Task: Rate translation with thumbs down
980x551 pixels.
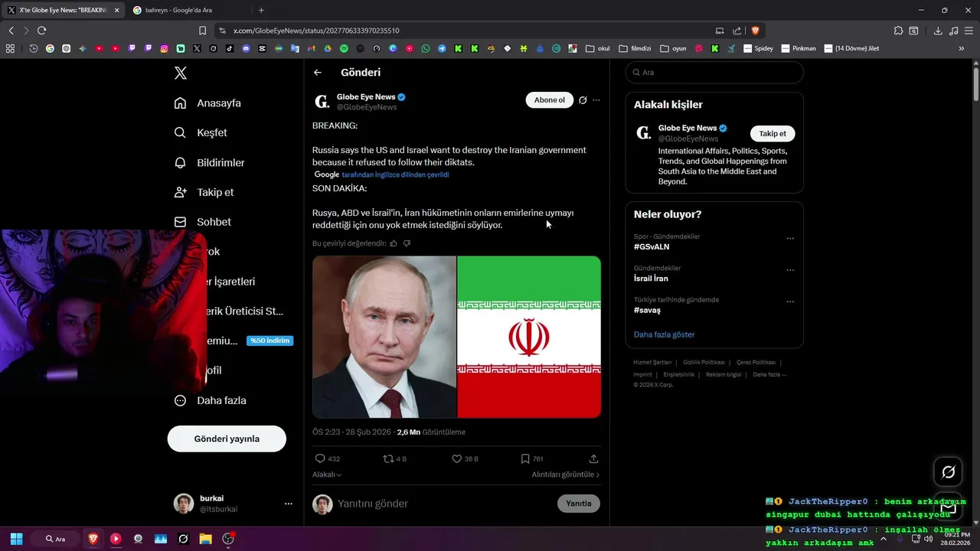Action: coord(407,243)
